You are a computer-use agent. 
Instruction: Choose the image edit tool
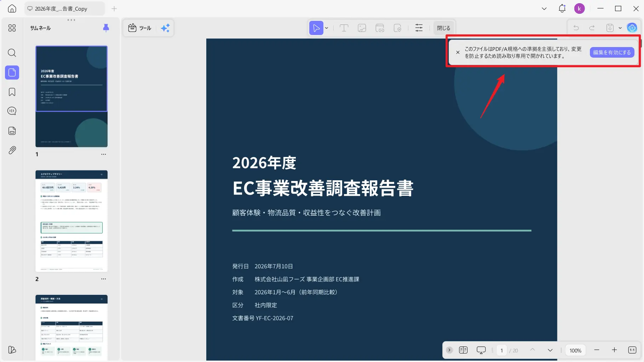pyautogui.click(x=362, y=28)
